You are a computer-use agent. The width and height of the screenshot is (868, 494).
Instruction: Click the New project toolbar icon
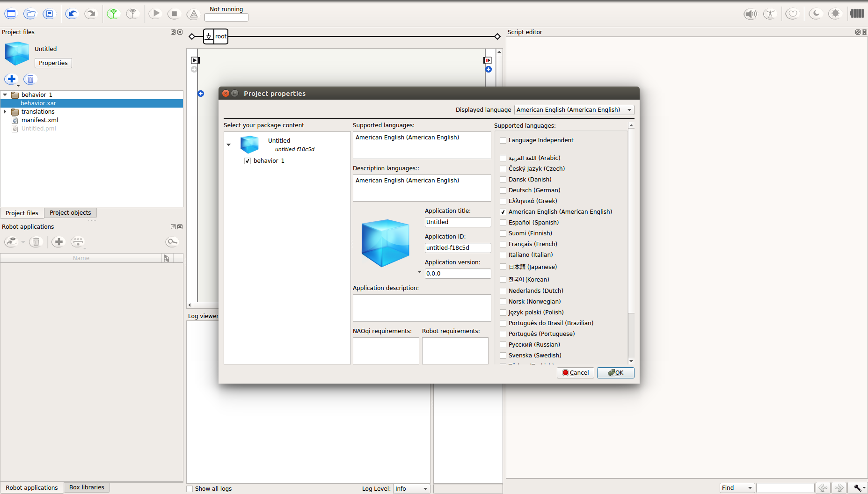pos(11,14)
